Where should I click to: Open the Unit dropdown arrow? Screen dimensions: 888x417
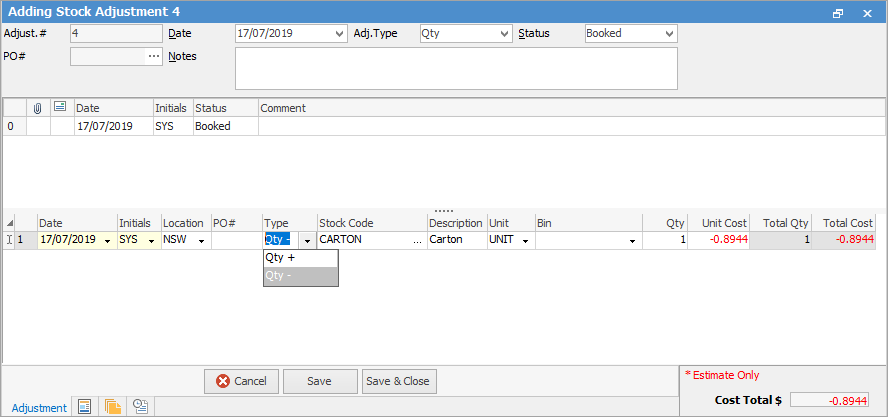[x=526, y=241]
